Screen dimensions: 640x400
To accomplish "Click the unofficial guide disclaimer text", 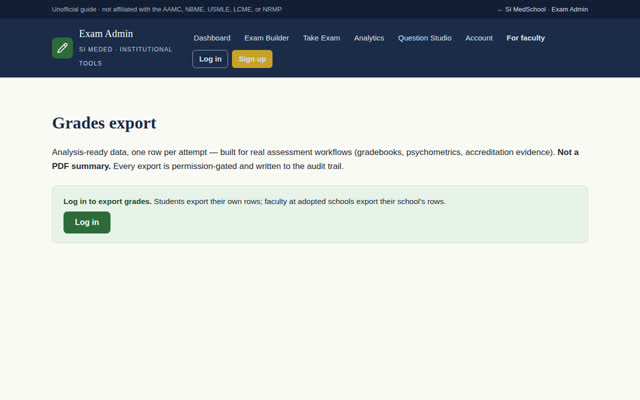I will click(x=167, y=9).
